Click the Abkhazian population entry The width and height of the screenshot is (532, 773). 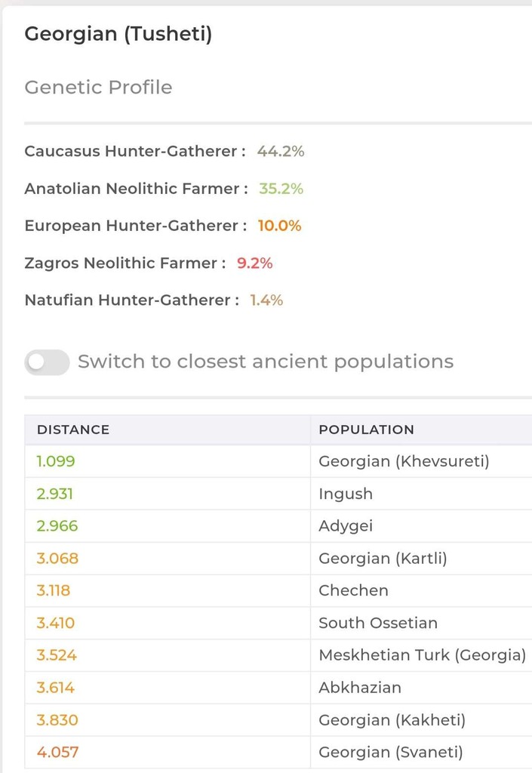[x=359, y=688]
